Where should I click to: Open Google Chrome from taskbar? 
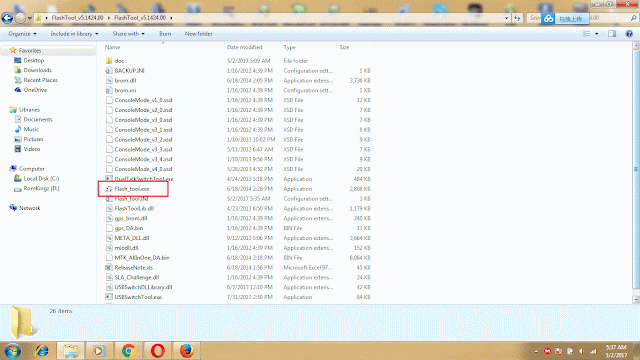(x=129, y=351)
